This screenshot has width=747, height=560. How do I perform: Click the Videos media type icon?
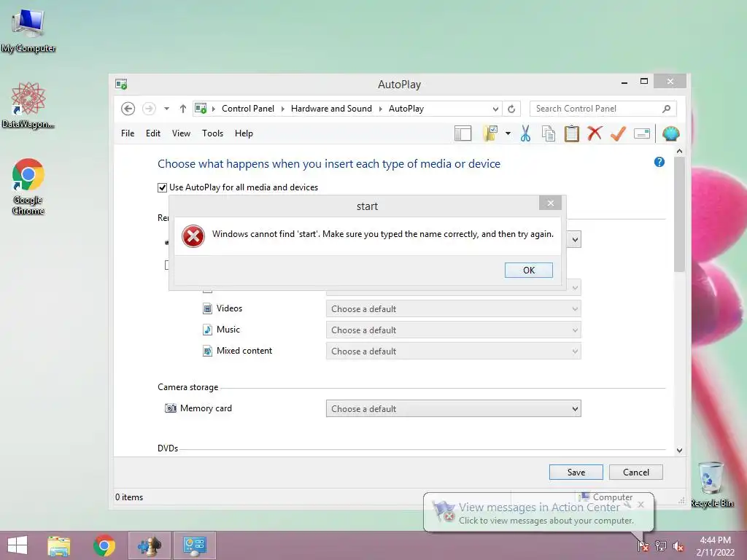coord(208,308)
